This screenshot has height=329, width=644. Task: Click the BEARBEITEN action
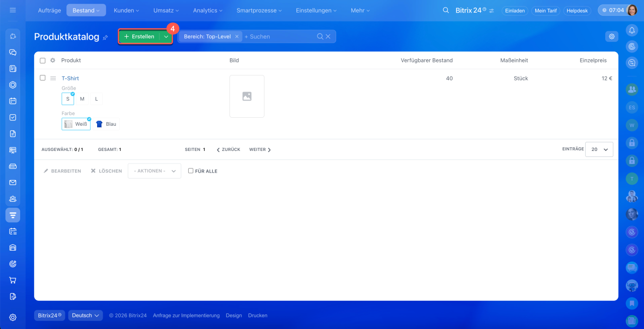point(62,171)
